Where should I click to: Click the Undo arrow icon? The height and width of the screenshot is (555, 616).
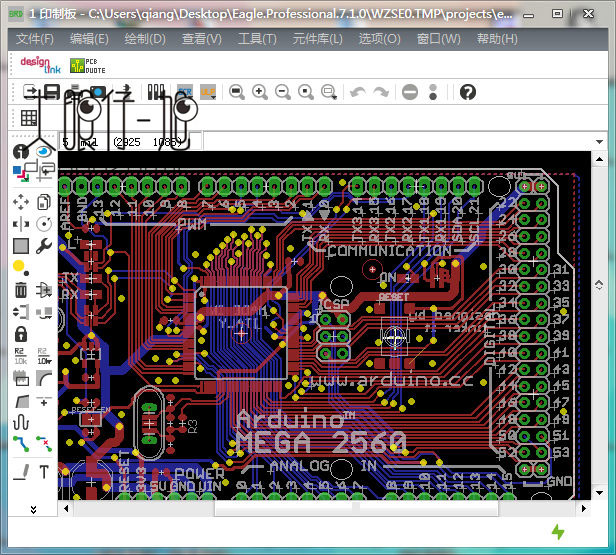[x=358, y=92]
